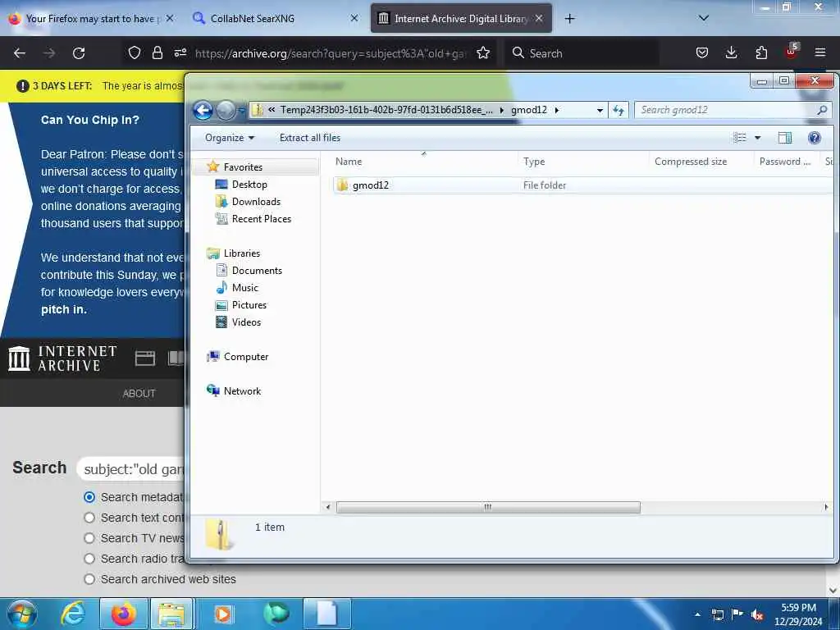840x630 pixels.
Task: Go back in the Explorer window
Action: (x=203, y=111)
